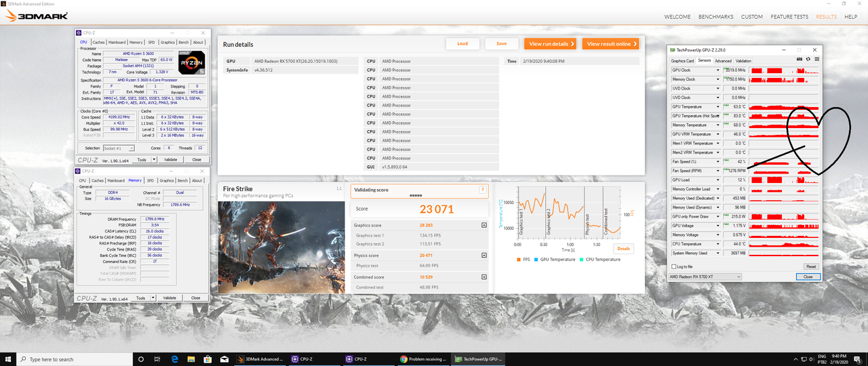868x366 pixels.
Task: Open the FEATURE TESTS page
Action: 789,17
